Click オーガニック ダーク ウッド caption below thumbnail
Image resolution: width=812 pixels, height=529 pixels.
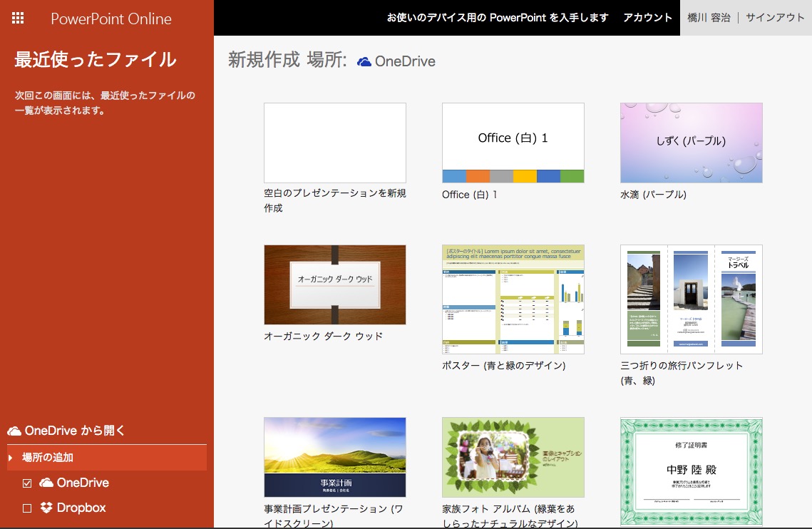(x=324, y=337)
